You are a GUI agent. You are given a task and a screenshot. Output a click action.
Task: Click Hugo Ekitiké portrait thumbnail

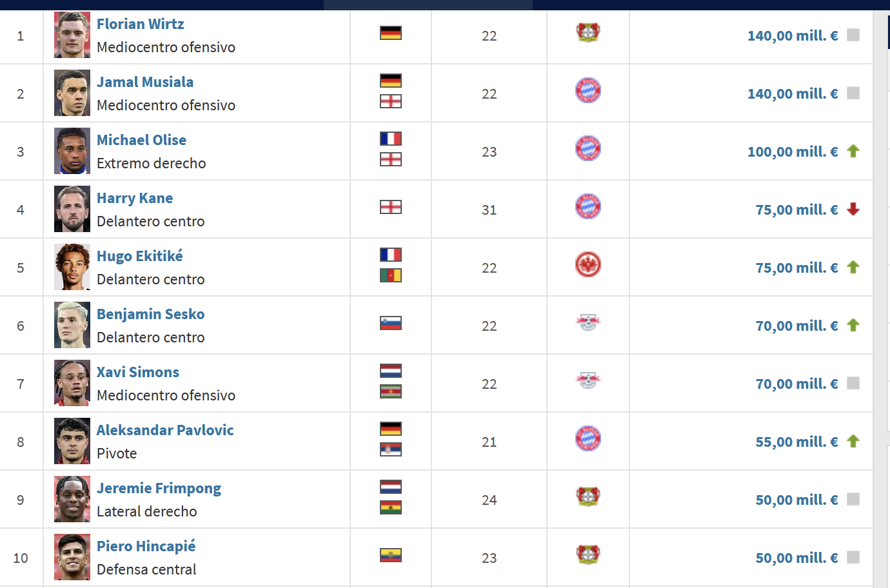coord(72,267)
